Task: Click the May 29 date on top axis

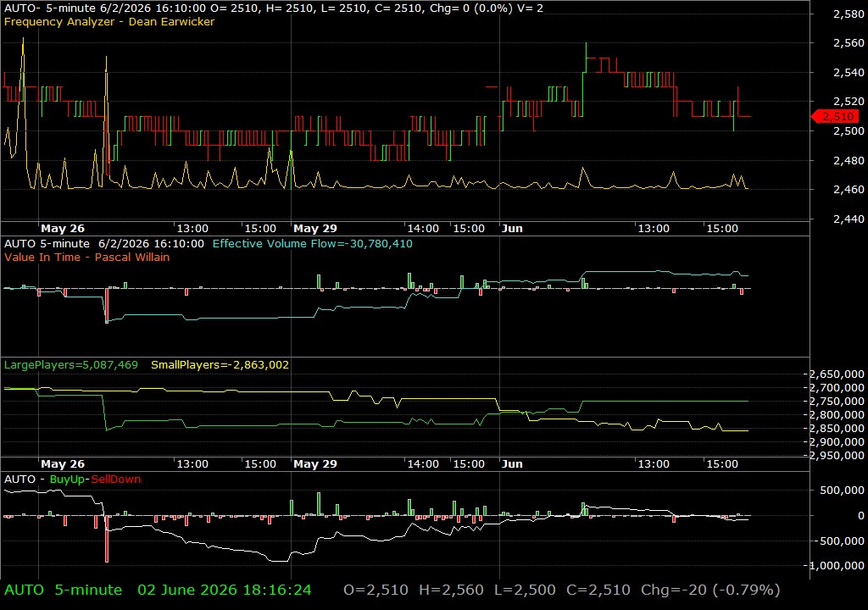Action: 315,228
